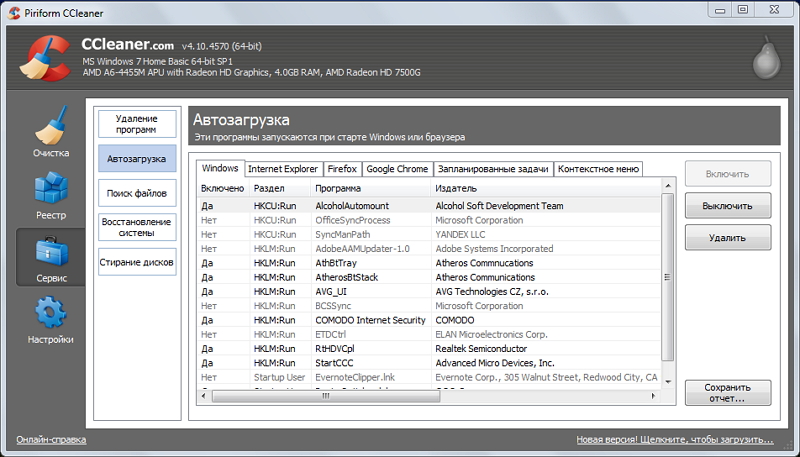Open the Настройки settings section
The width and height of the screenshot is (800, 457).
point(50,320)
